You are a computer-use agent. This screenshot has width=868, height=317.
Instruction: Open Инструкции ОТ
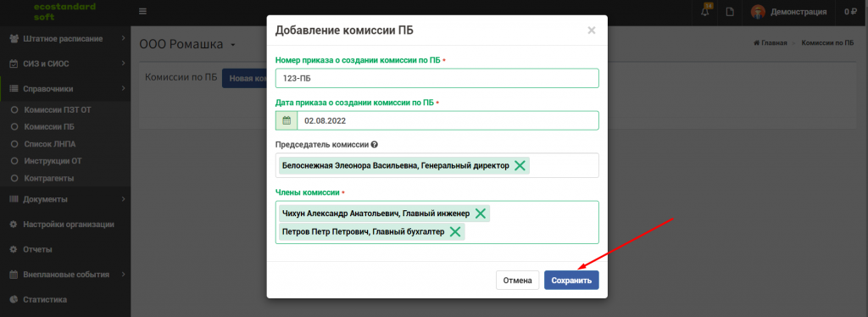pyautogui.click(x=53, y=161)
